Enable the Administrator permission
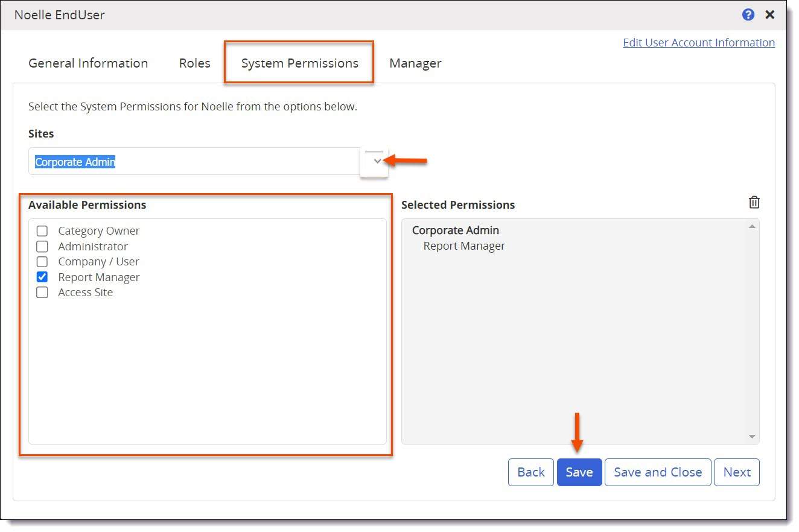The width and height of the screenshot is (799, 532). (42, 246)
